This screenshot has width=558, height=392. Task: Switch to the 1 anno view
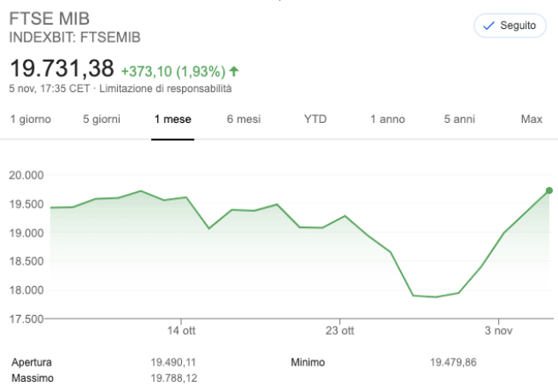387,120
